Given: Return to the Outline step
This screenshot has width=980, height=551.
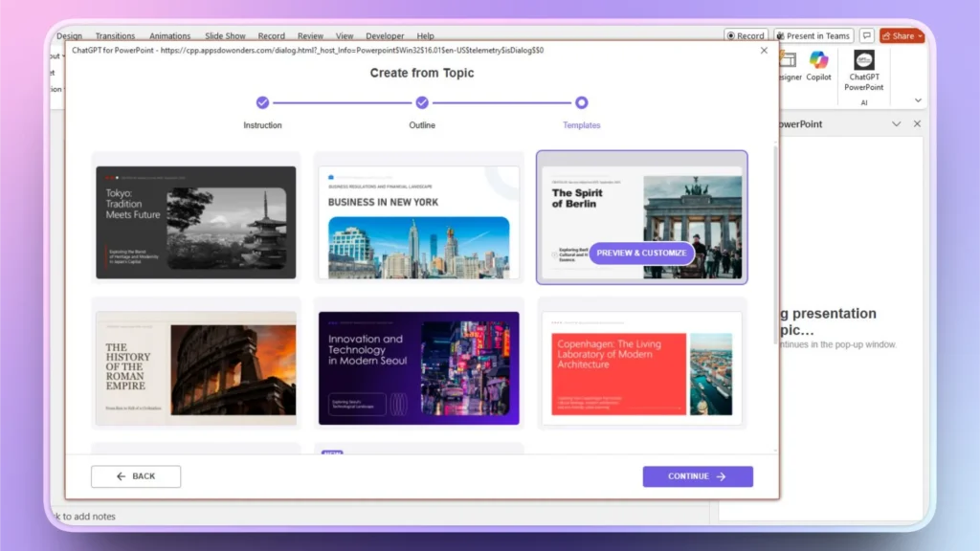Looking at the screenshot, I should coord(421,101).
